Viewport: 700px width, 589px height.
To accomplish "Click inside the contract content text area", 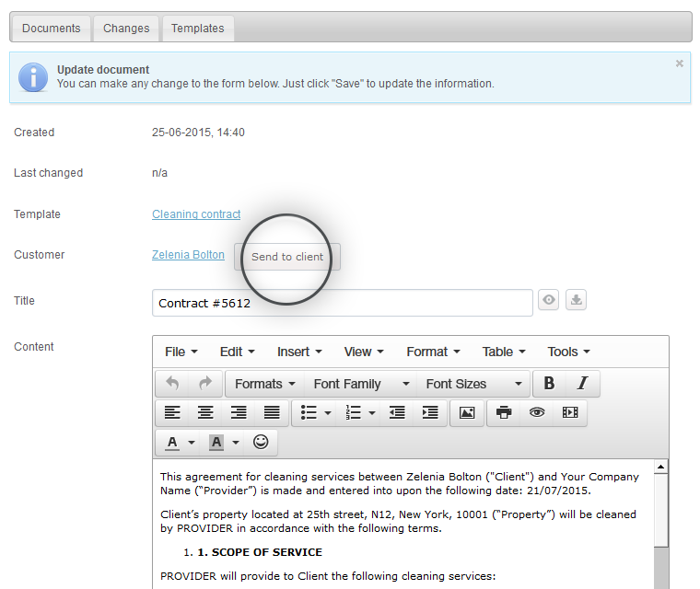I will tap(403, 525).
